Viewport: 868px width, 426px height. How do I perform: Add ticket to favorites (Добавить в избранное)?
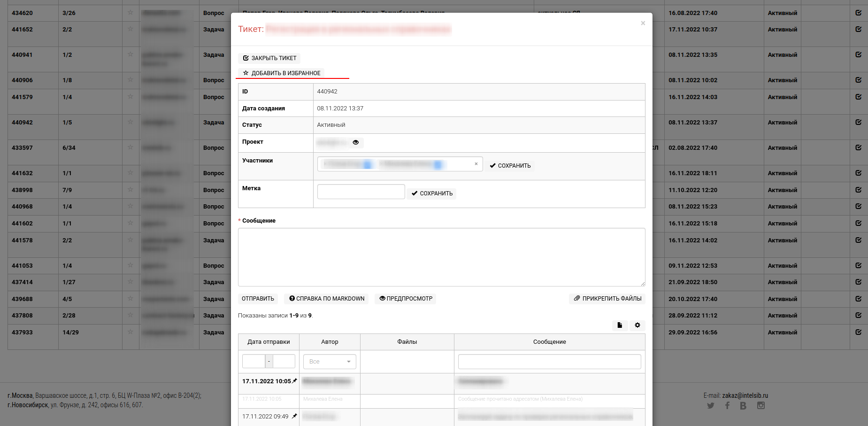tap(281, 73)
